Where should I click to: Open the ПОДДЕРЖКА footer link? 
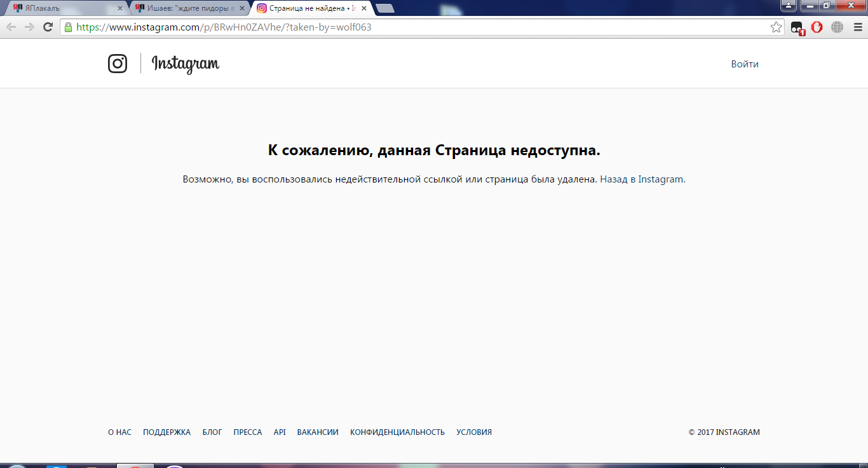[166, 432]
